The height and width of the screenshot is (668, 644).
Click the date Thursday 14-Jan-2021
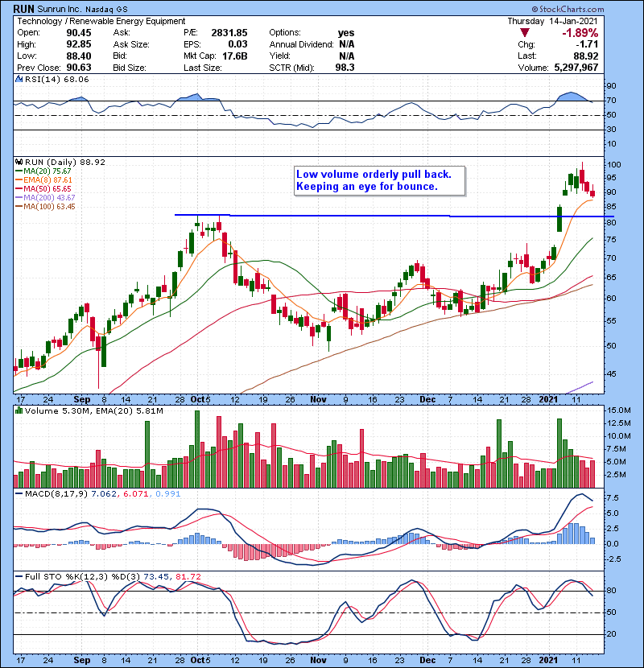[552, 21]
